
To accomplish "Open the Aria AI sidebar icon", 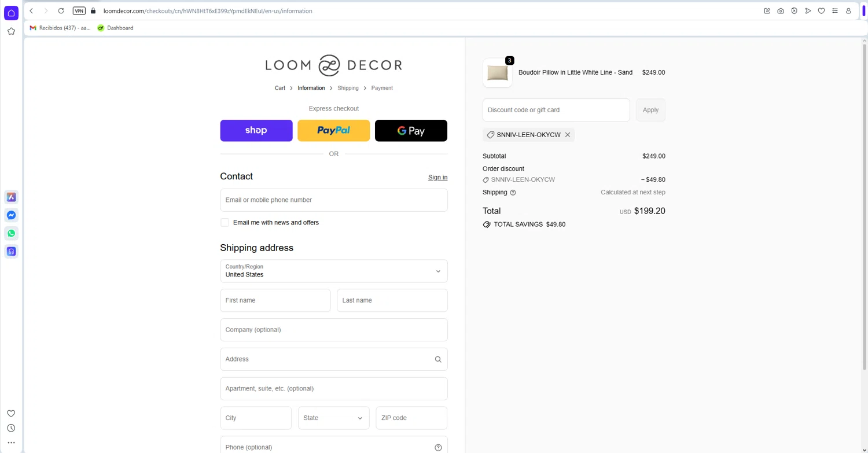I will (x=11, y=197).
